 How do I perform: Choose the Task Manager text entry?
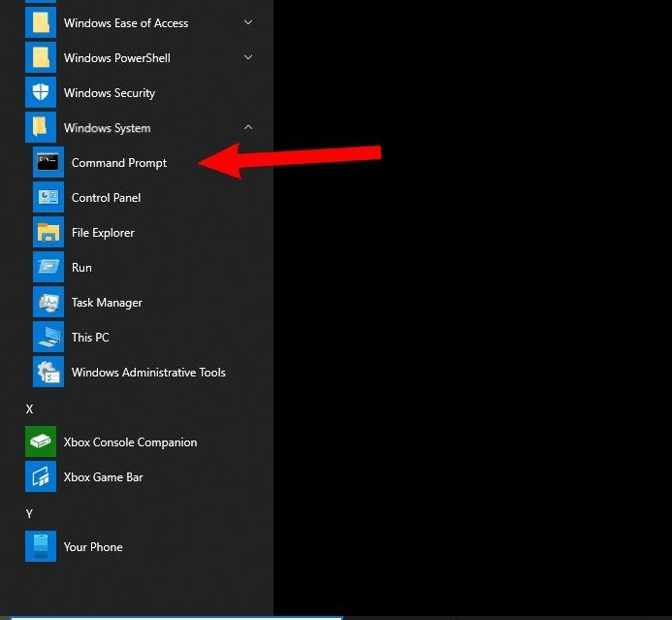107,303
